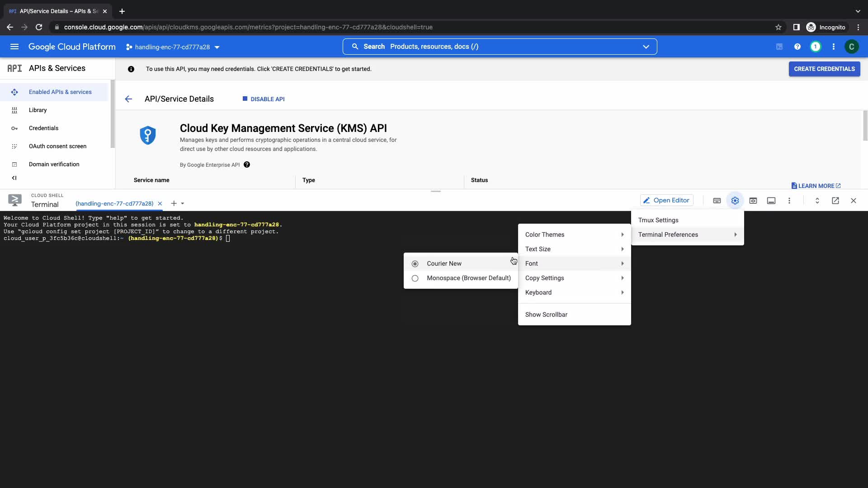The height and width of the screenshot is (488, 868).
Task: Click the Cloud Shell three-dot more menu
Action: [789, 201]
